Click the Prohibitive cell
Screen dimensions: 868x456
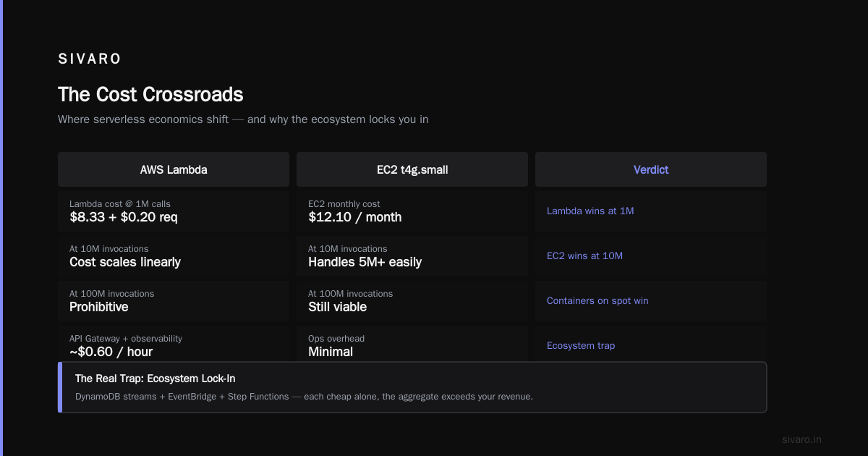[x=174, y=301]
